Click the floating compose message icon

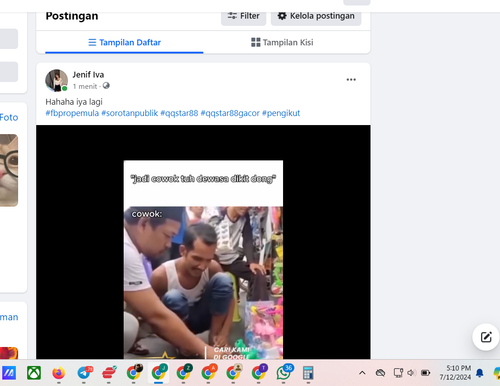click(x=486, y=337)
